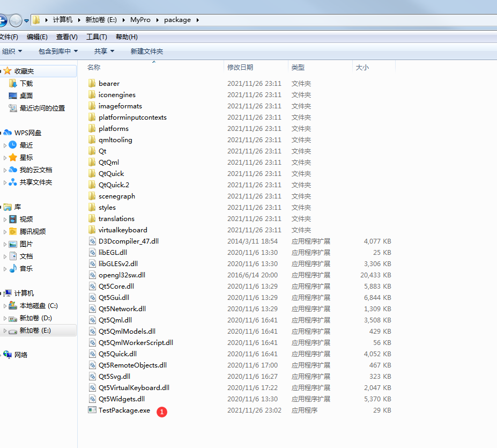The height and width of the screenshot is (448, 497).
Task: Expand the 新加卷 (D:) tree node
Action: pyautogui.click(x=5, y=318)
